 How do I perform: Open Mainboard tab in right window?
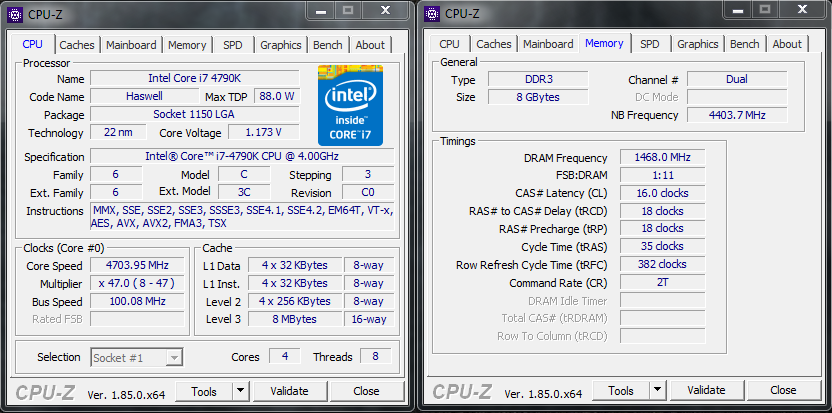(x=548, y=44)
